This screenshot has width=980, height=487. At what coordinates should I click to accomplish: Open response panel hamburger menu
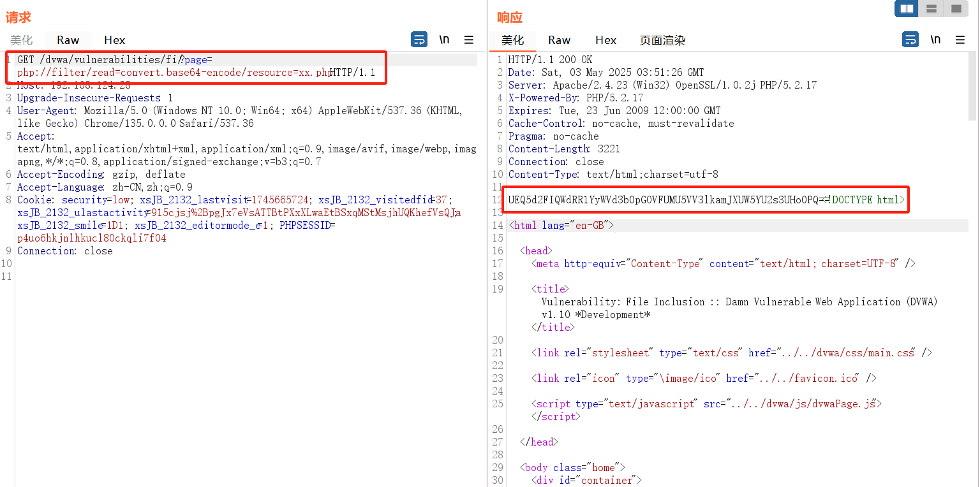pos(960,40)
